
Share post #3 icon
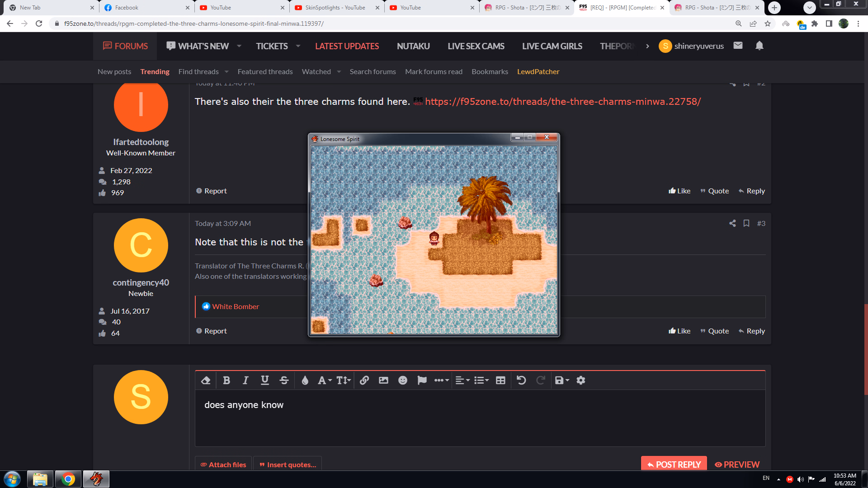pyautogui.click(x=732, y=223)
